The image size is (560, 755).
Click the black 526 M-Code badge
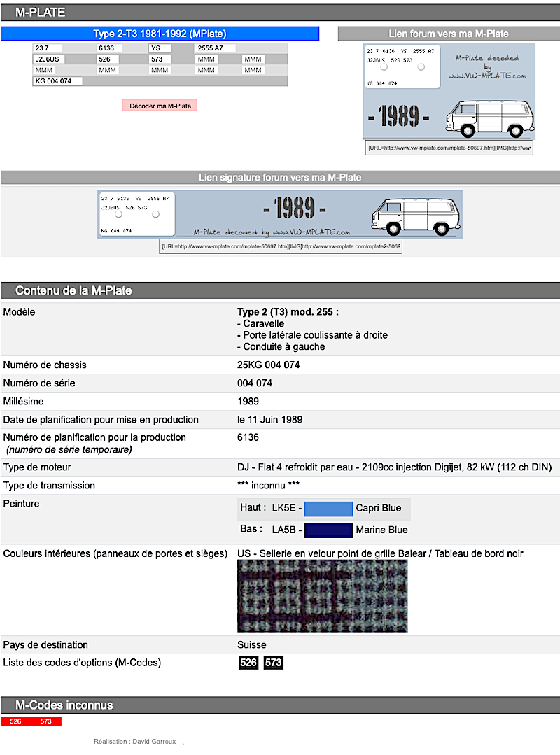coord(248,663)
